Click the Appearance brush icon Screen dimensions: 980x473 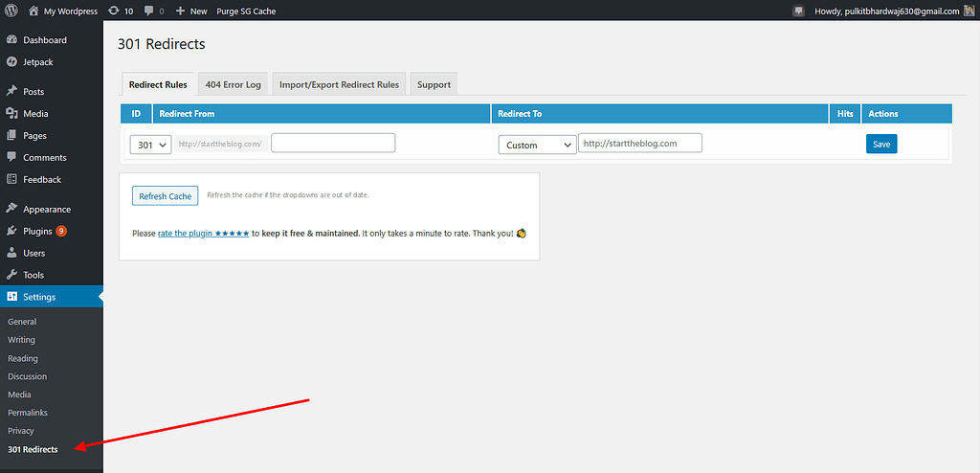11,209
